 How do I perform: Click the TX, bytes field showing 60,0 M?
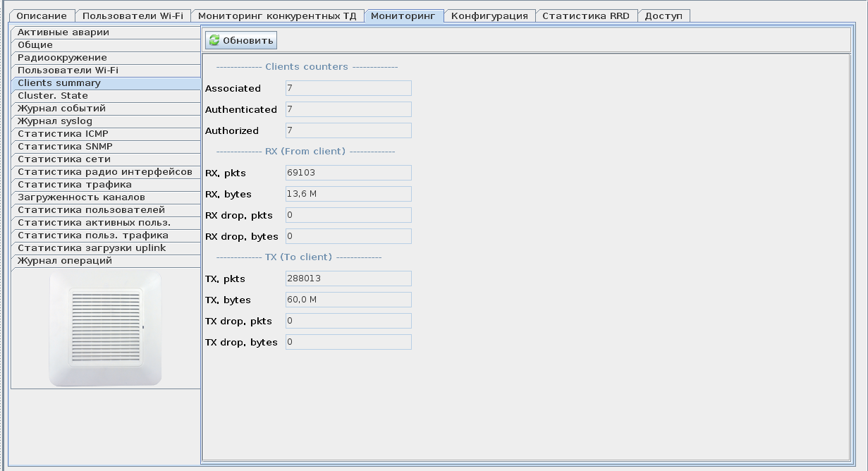click(x=348, y=300)
